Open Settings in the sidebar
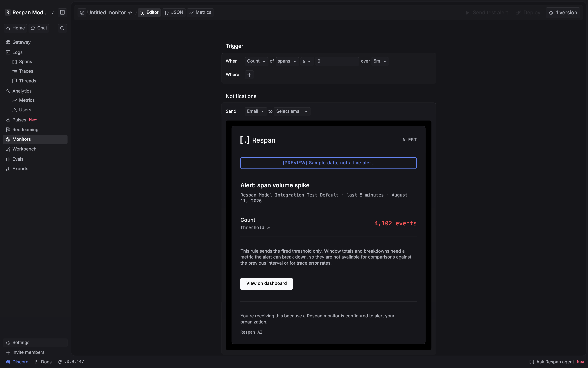Screen dimensions: 588x368 pos(35,343)
